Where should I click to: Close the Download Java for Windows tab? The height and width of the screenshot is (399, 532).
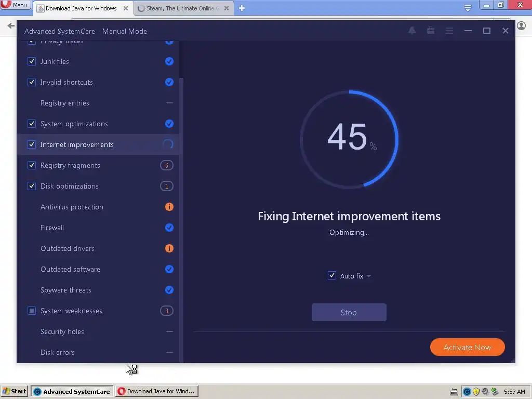(x=126, y=8)
